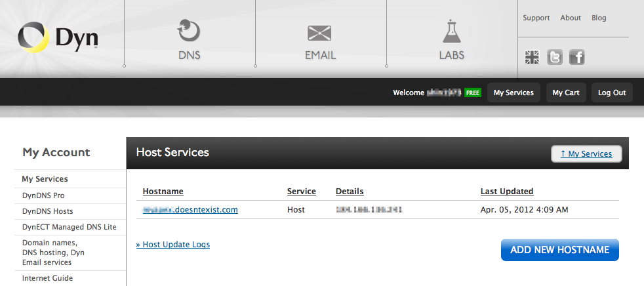
Task: Click the LABS label text
Action: tap(452, 55)
